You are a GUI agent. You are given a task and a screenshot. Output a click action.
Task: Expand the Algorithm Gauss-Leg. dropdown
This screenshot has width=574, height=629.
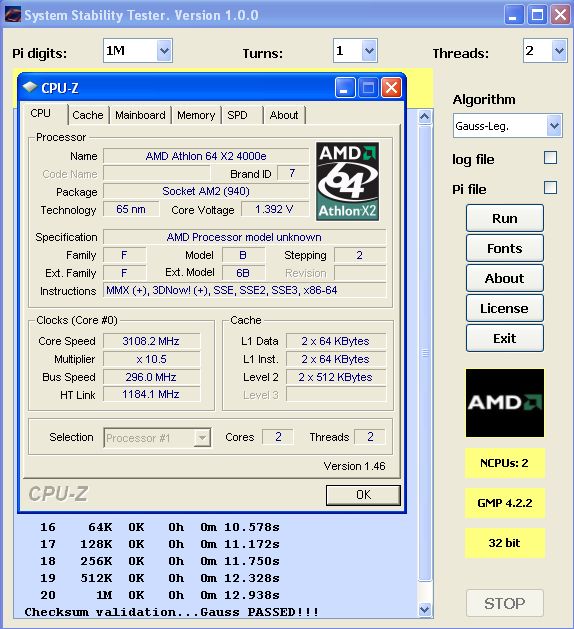pos(554,126)
